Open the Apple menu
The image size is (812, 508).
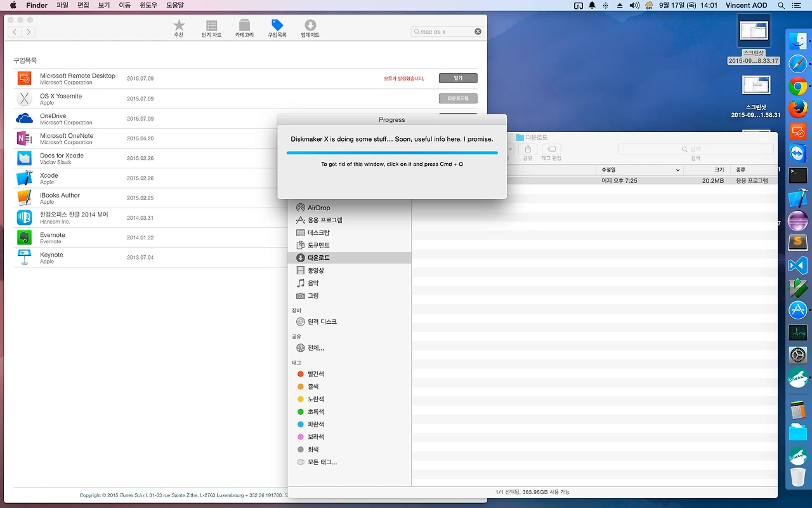click(13, 6)
